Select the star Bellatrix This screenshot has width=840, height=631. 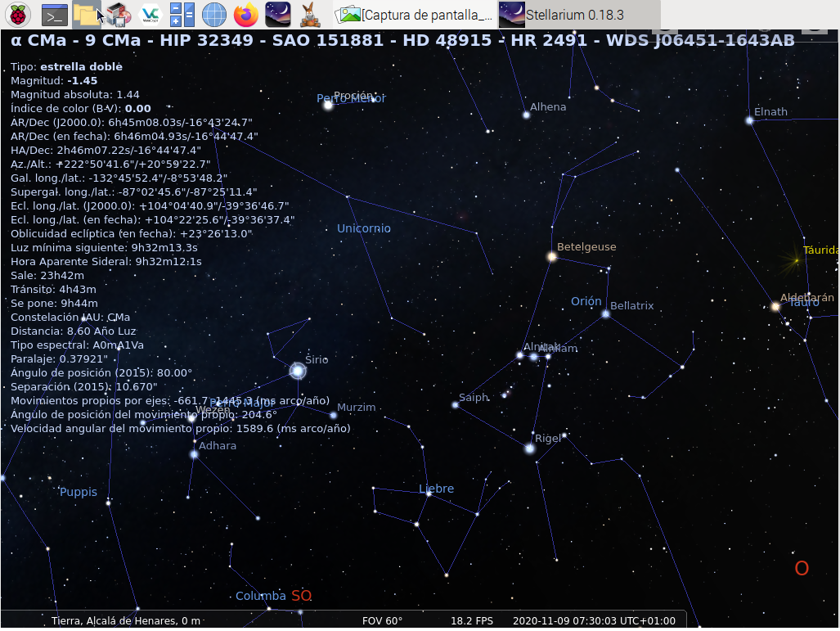pos(605,313)
